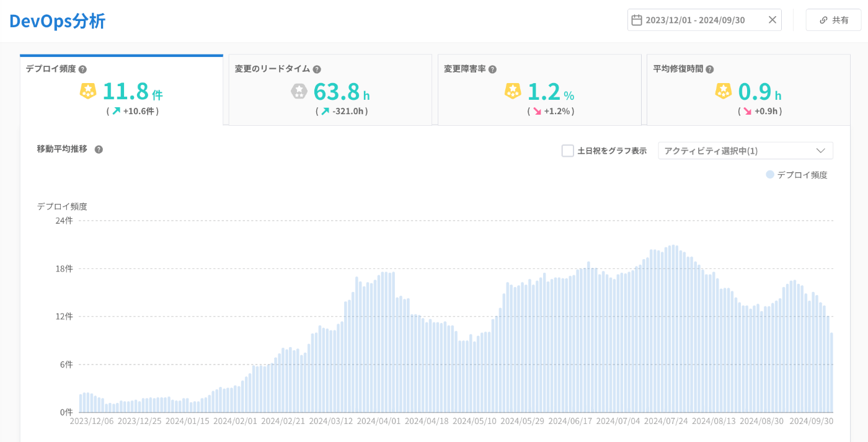Click the pink down arrow beside +1.2%
Image resolution: width=868 pixels, height=442 pixels.
pyautogui.click(x=537, y=112)
